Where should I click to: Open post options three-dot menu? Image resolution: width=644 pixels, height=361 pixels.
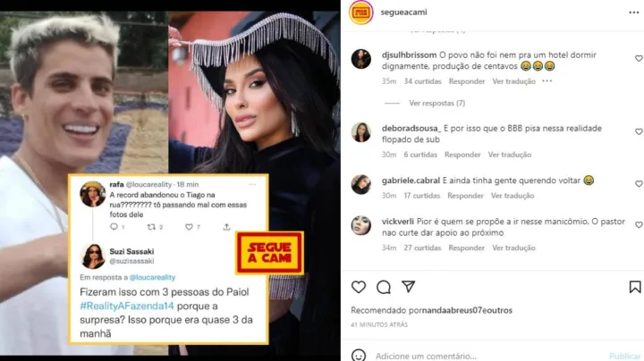[634, 13]
